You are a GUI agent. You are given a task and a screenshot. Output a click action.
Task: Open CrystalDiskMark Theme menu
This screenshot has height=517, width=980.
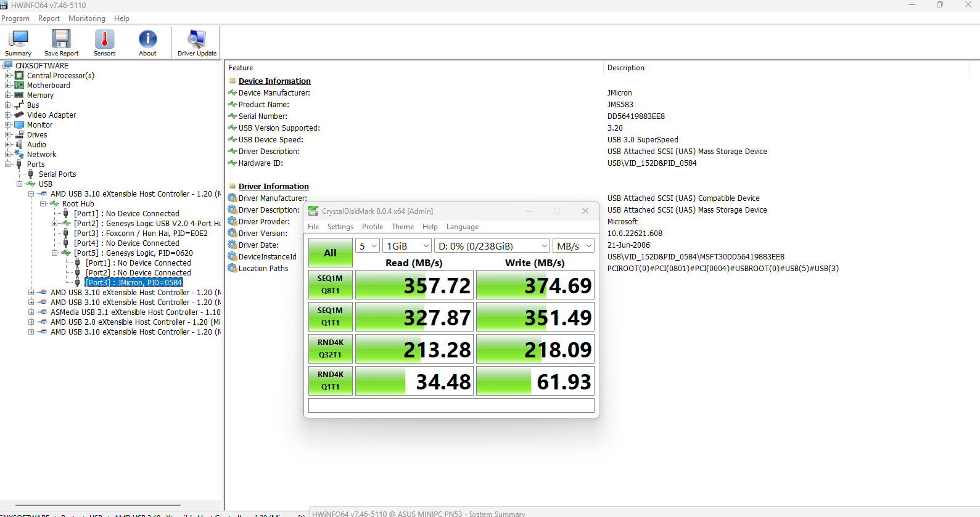click(403, 227)
